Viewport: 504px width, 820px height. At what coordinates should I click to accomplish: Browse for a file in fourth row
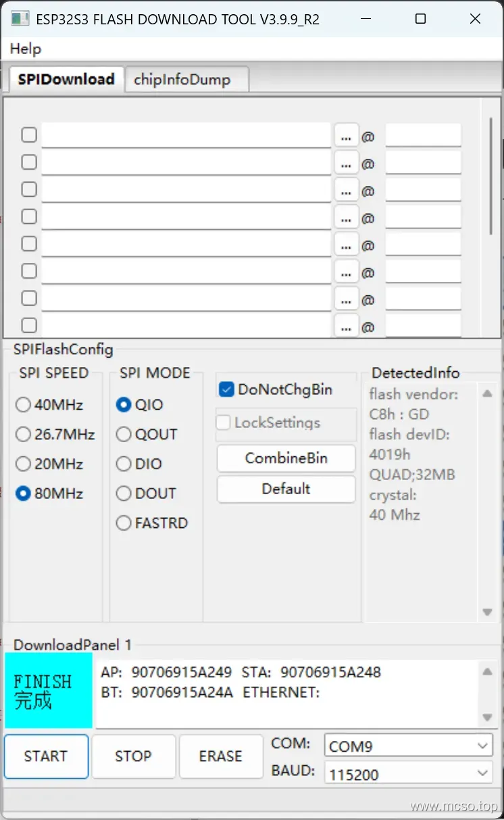click(x=346, y=217)
